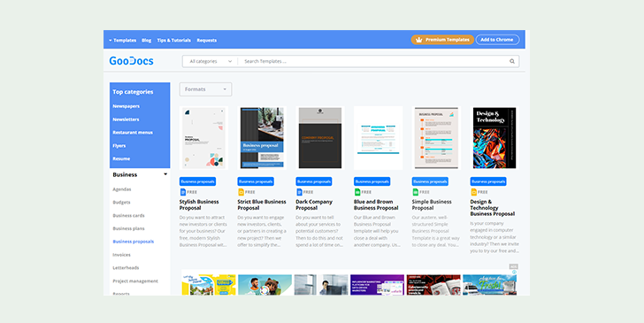
Task: Select Resume in Top categories
Action: pyautogui.click(x=121, y=158)
